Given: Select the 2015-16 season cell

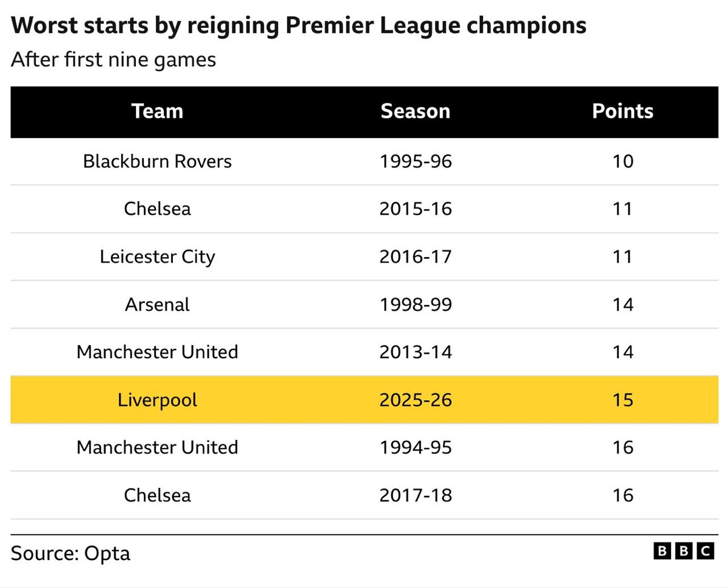Looking at the screenshot, I should tap(416, 209).
